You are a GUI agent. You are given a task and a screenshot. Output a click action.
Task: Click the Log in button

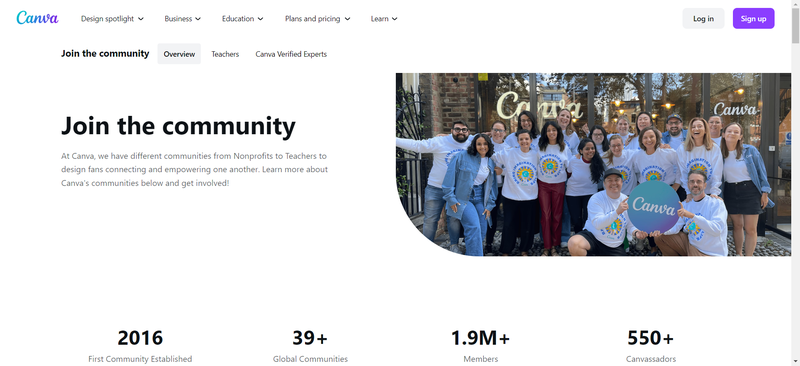[703, 18]
